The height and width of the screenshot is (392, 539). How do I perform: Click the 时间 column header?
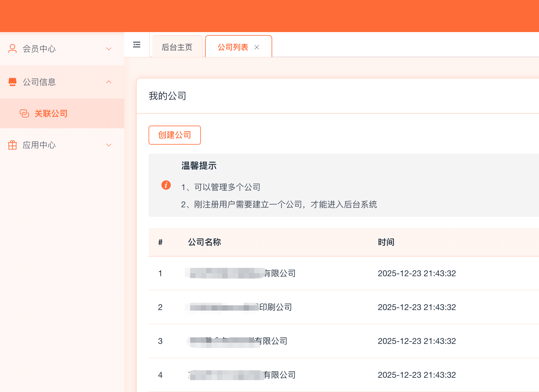click(x=386, y=242)
